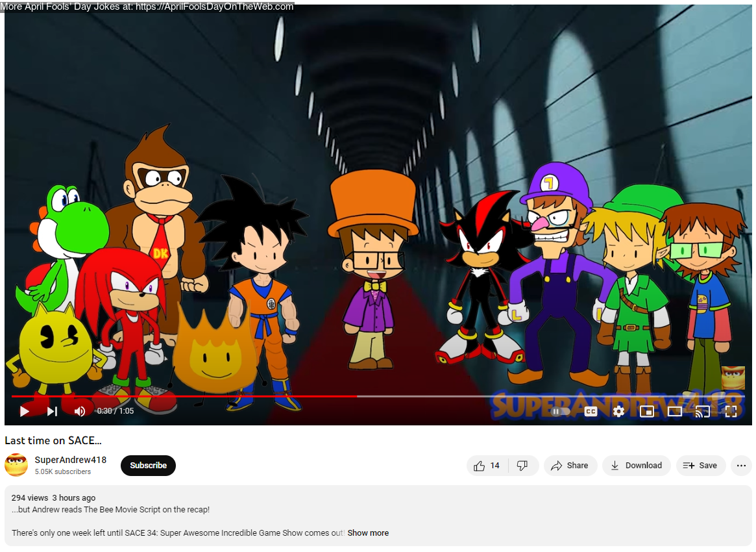
Task: Click the April Fools' Day Jokes banner text
Action: point(147,6)
